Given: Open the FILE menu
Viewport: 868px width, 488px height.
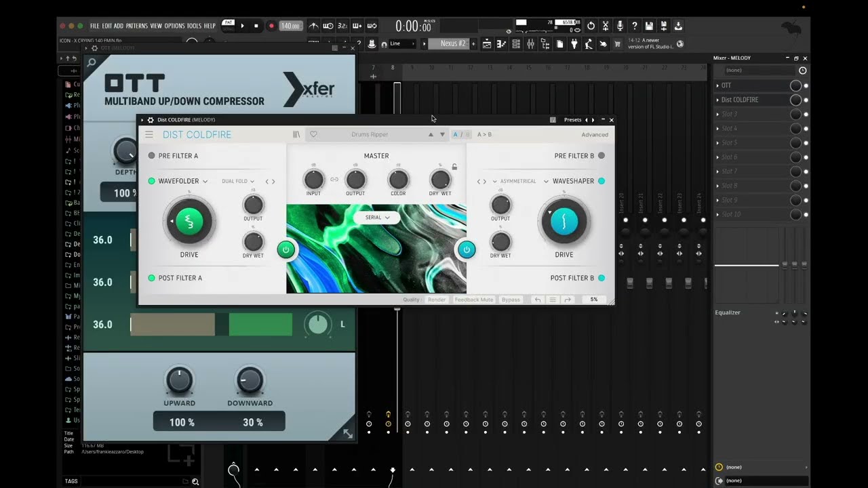Looking at the screenshot, I should pos(95,26).
